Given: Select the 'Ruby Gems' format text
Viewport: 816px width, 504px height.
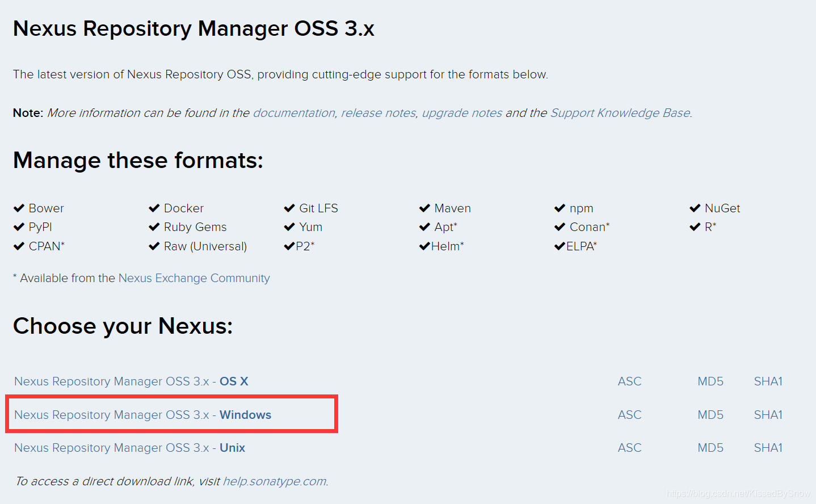Looking at the screenshot, I should point(195,227).
